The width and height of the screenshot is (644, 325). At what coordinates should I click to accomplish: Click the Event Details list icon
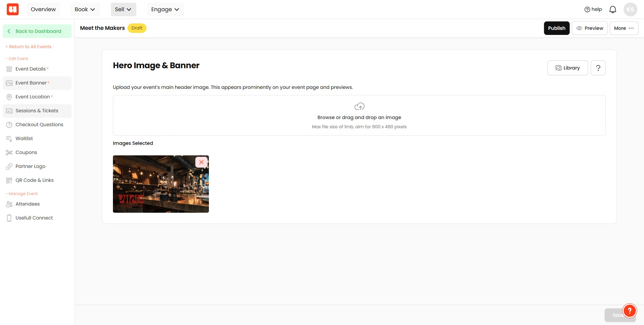[x=9, y=69]
